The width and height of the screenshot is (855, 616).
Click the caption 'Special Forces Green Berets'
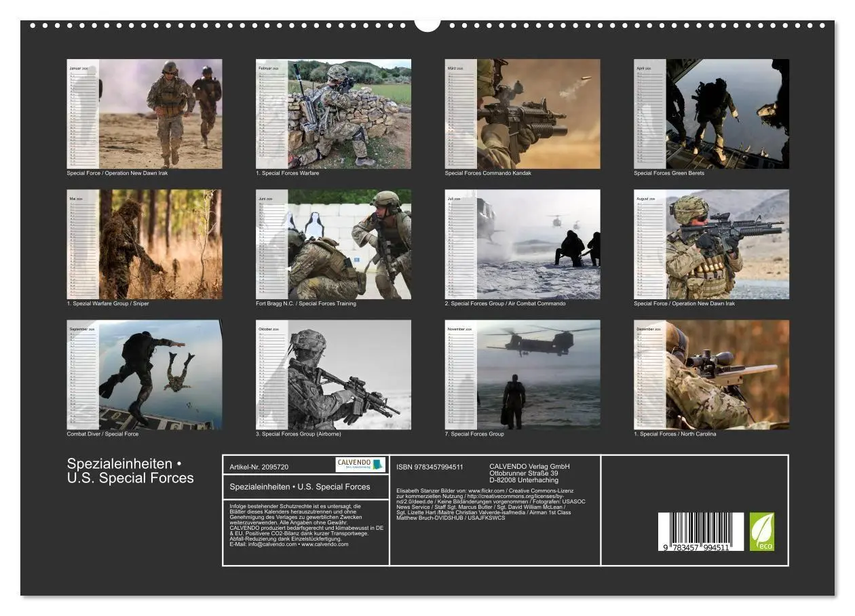[669, 173]
